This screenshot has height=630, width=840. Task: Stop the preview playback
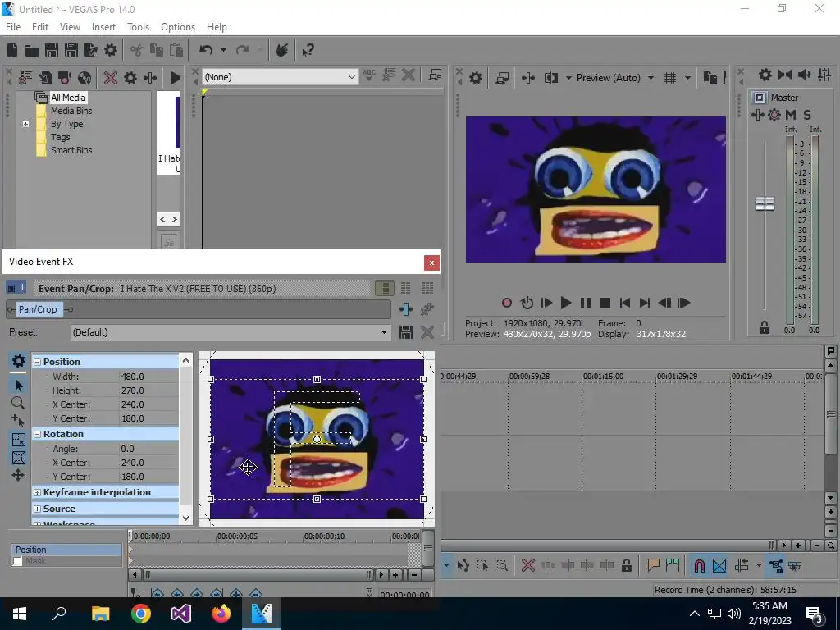[x=605, y=303]
